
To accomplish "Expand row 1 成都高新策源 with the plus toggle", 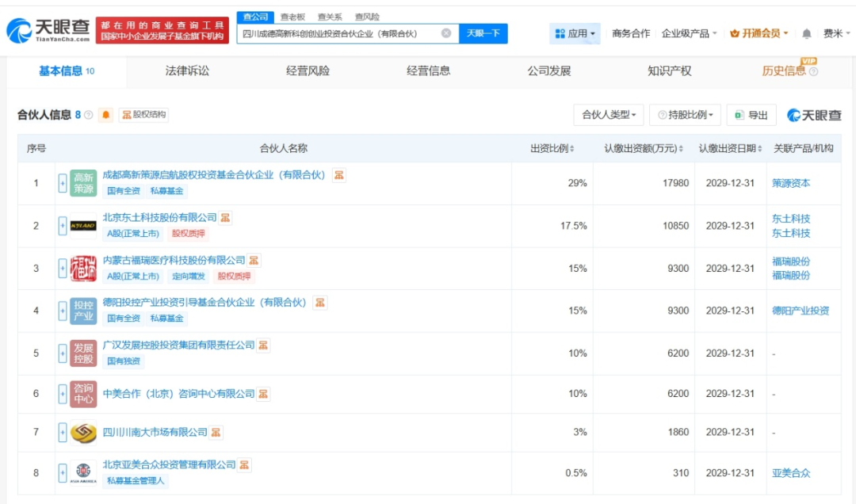I will pos(63,183).
